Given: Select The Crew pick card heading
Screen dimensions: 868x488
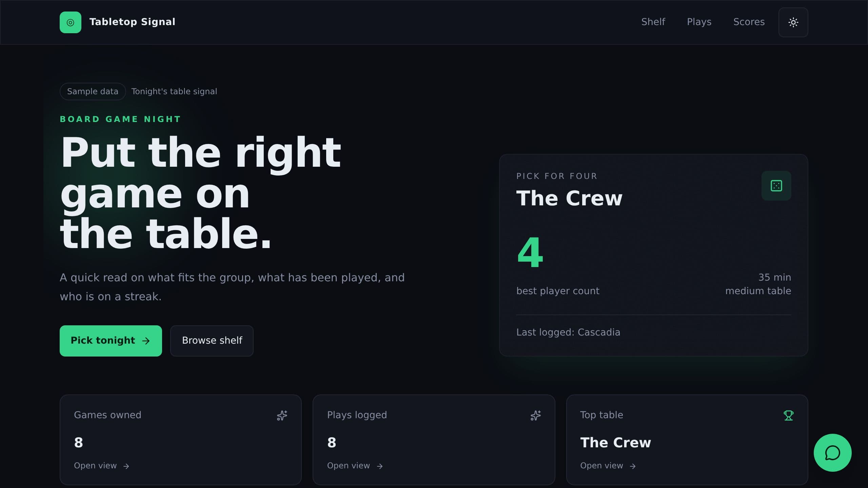Looking at the screenshot, I should click(x=569, y=198).
